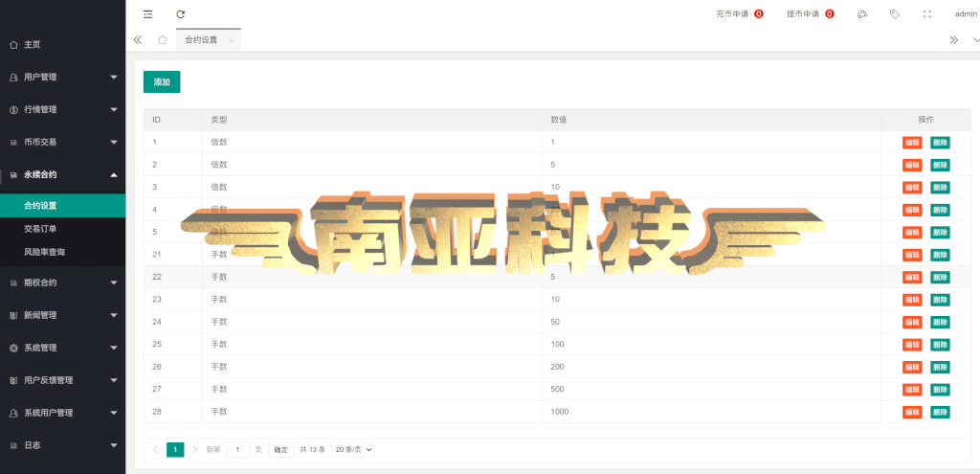980x474 pixels.
Task: Go to 主页 in the sidebar
Action: 62,45
